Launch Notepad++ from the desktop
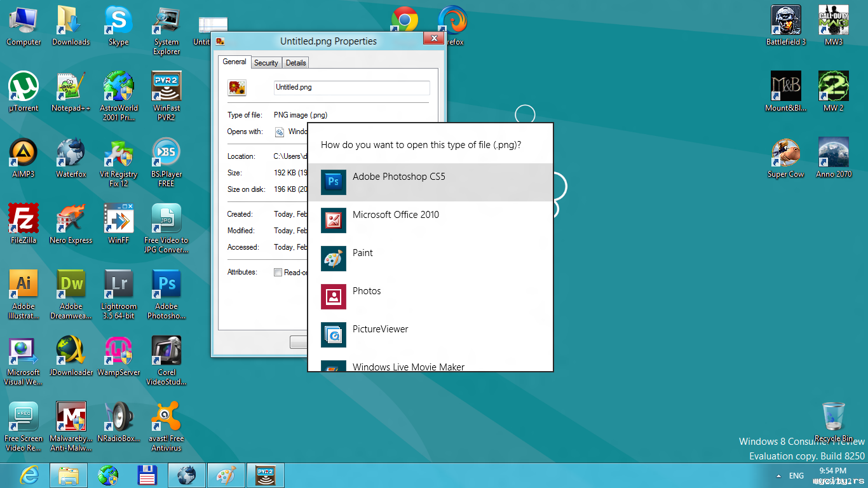The width and height of the screenshot is (868, 488). [71, 87]
